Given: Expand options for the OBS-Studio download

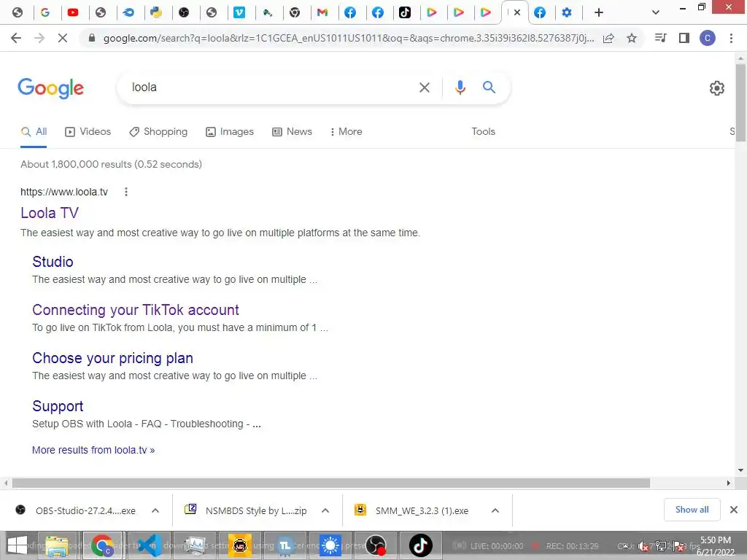Looking at the screenshot, I should pyautogui.click(x=155, y=510).
